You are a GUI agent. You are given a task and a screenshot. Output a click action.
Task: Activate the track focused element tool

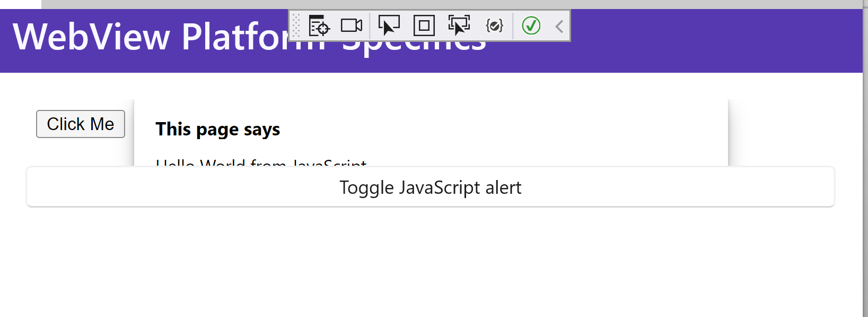(458, 25)
